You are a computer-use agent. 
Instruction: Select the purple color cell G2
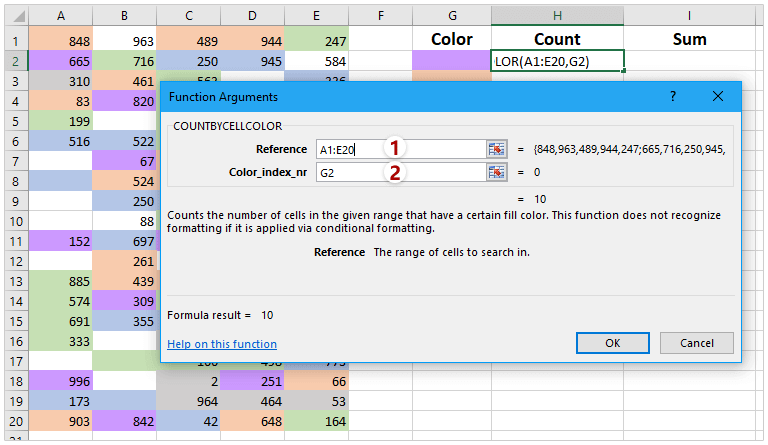pyautogui.click(x=452, y=61)
